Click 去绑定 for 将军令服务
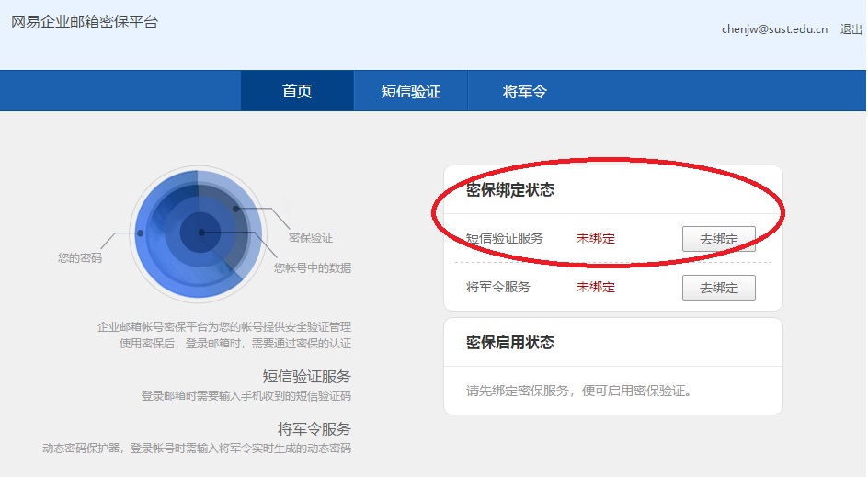 point(718,288)
